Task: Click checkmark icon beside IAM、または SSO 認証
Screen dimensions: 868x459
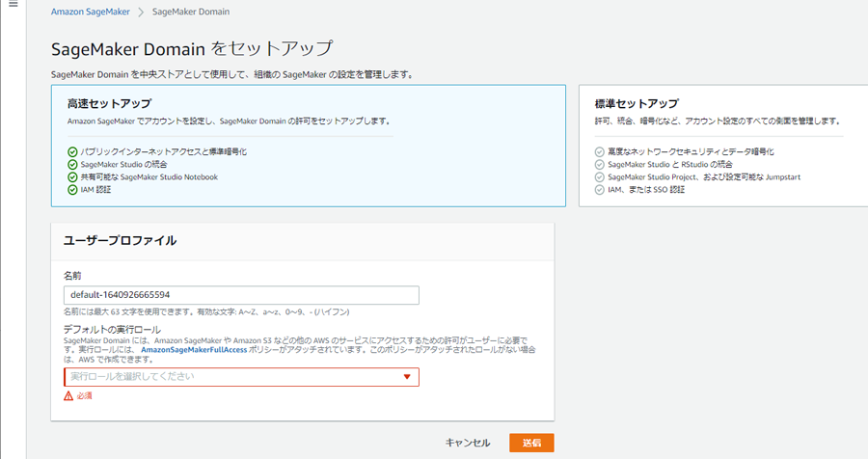Action: [x=600, y=190]
